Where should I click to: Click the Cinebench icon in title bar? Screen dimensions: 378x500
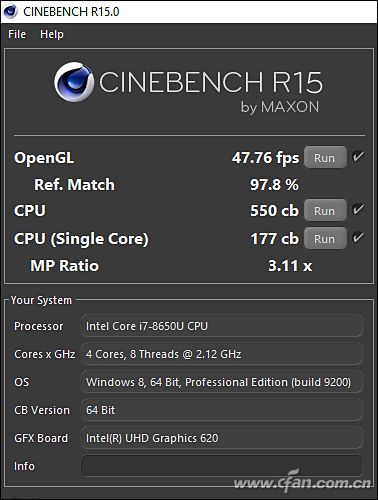pyautogui.click(x=10, y=11)
